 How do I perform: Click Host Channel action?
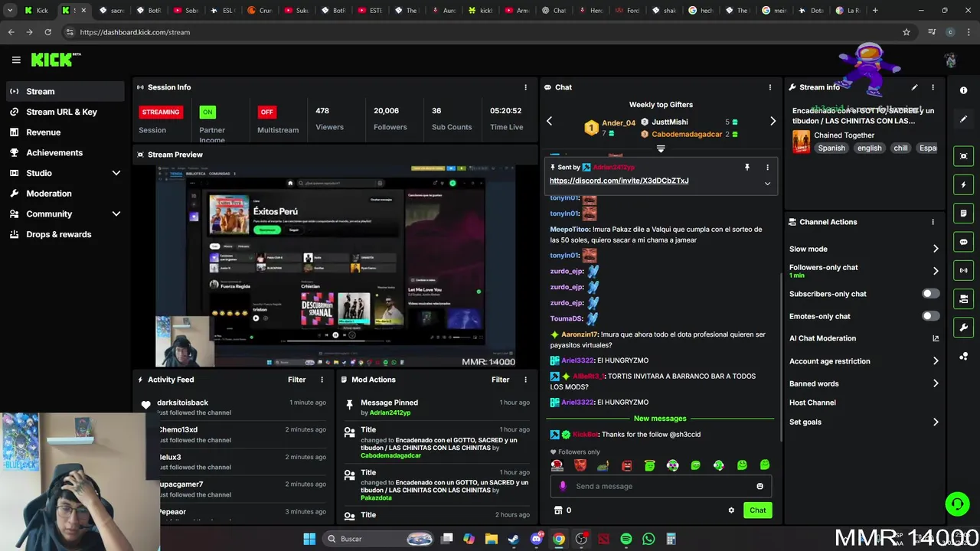[x=812, y=403]
